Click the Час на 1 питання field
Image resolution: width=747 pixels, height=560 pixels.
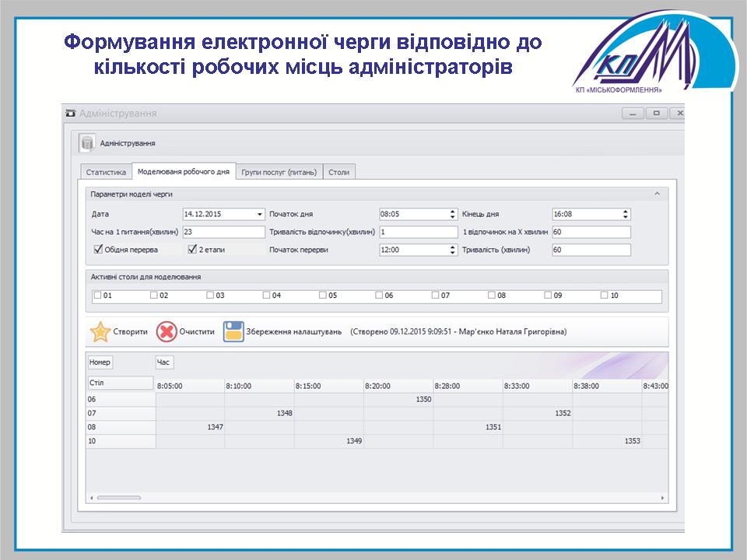pos(223,232)
